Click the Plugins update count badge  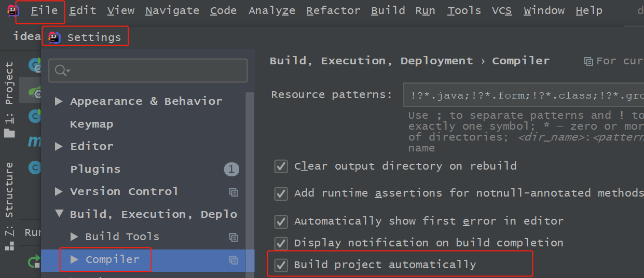click(x=231, y=169)
